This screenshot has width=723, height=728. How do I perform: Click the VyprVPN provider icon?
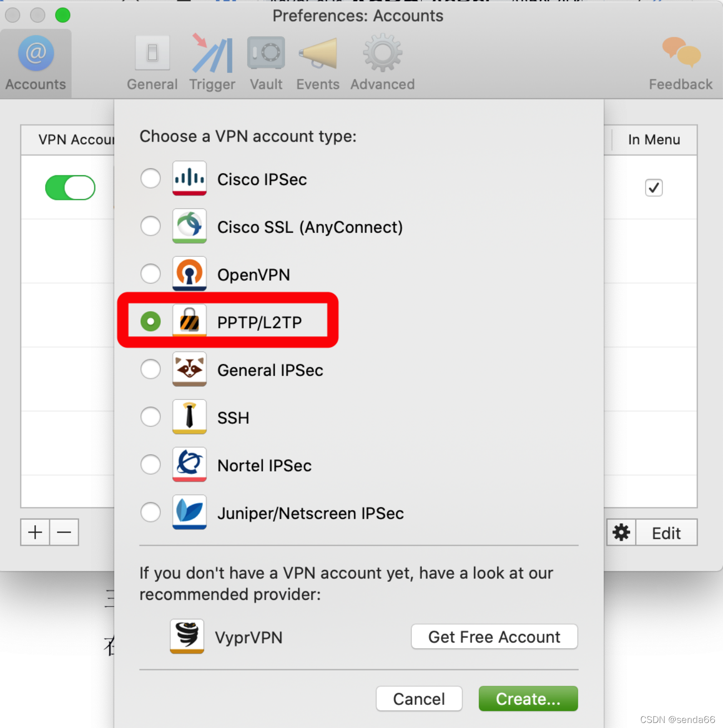click(x=187, y=636)
